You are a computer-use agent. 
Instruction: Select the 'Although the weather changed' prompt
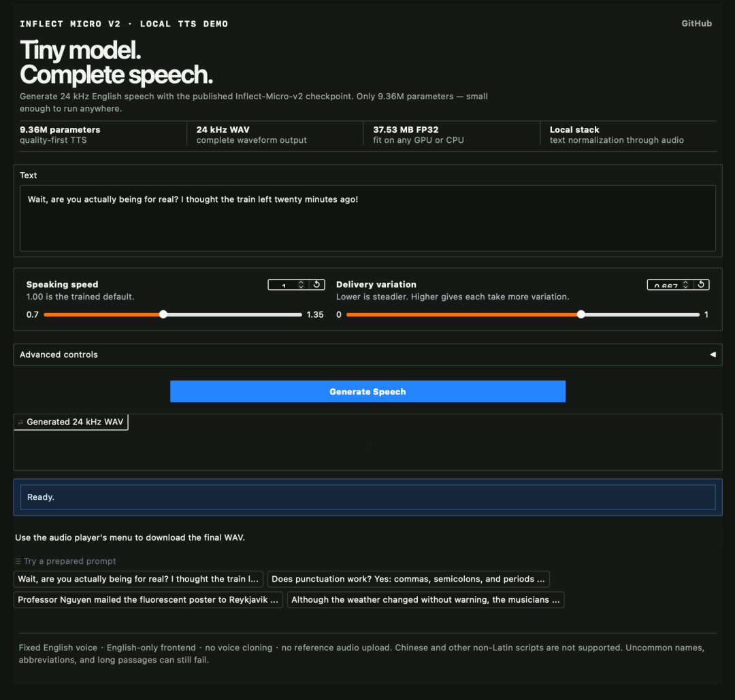click(425, 600)
